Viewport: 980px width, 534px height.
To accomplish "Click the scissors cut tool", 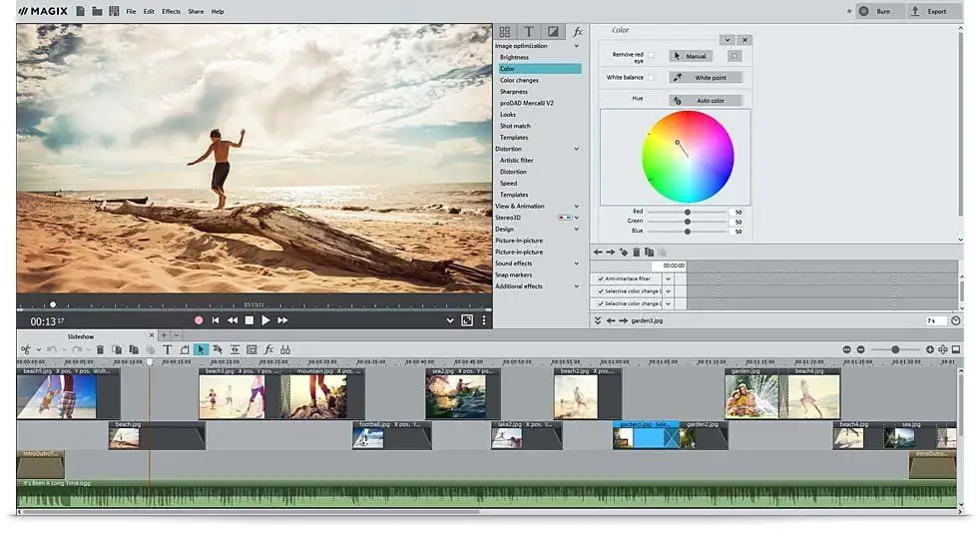I will point(26,349).
